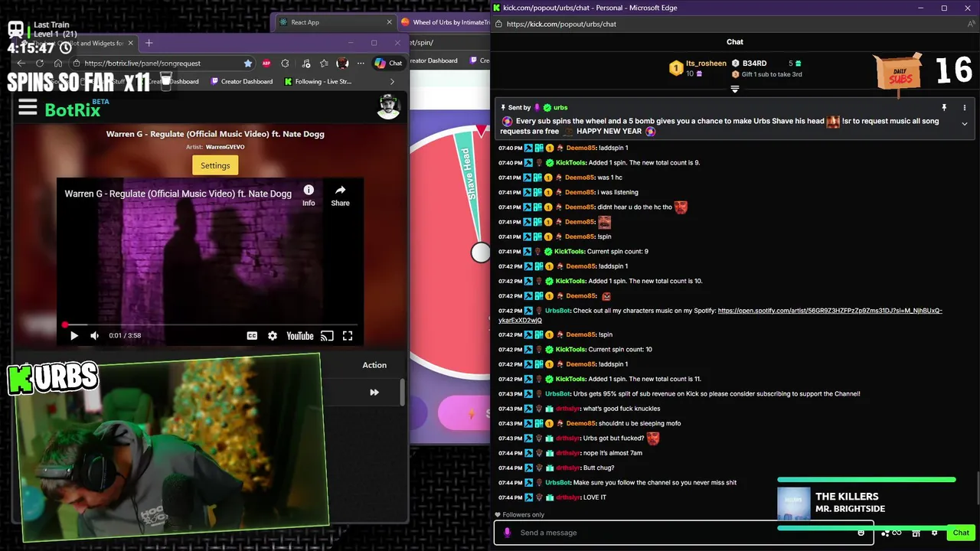Screen dimensions: 980x551
Task: Open the BotRix user profile avatar
Action: click(x=389, y=107)
